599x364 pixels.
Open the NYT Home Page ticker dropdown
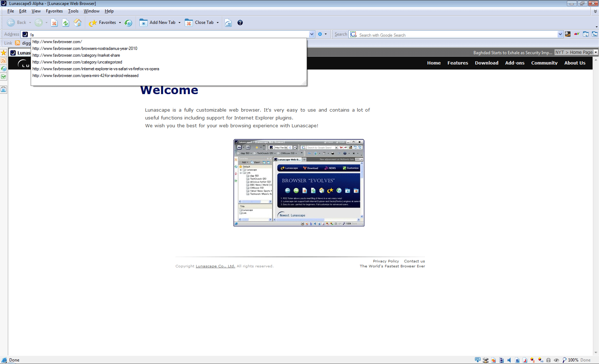tap(595, 52)
